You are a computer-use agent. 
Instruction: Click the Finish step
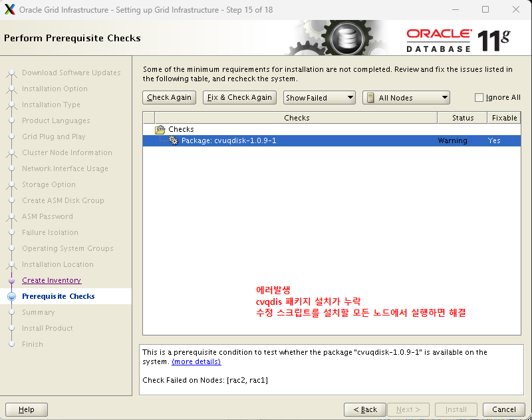(33, 344)
